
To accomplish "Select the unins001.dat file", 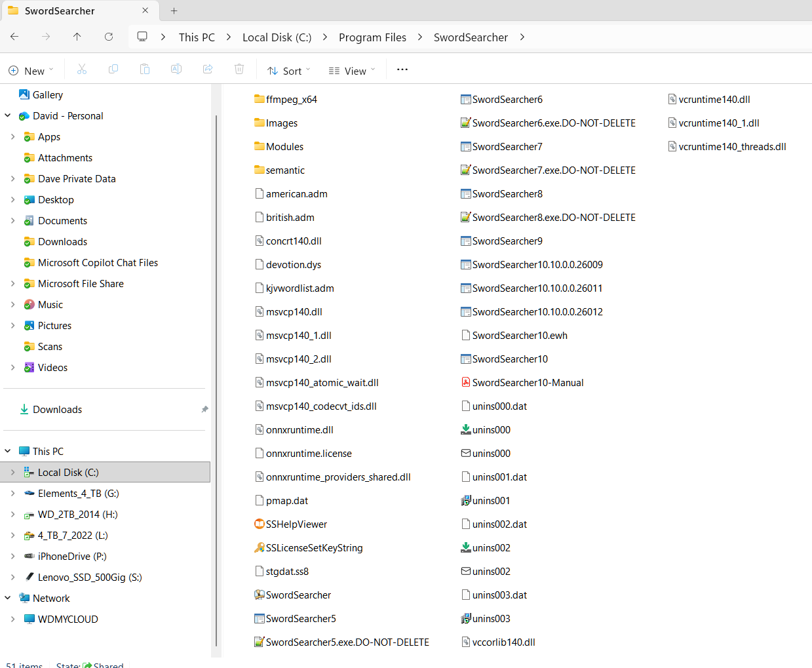I will point(499,477).
